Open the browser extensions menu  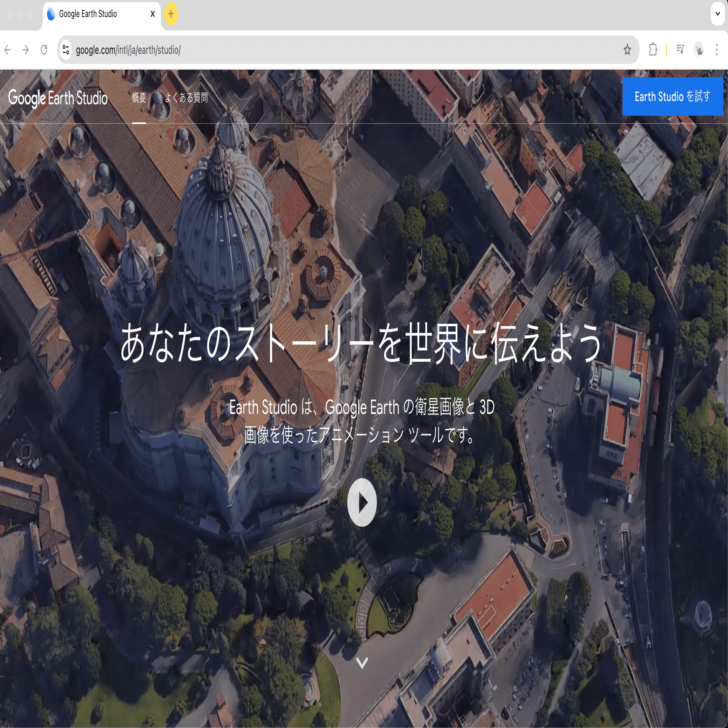(x=653, y=50)
